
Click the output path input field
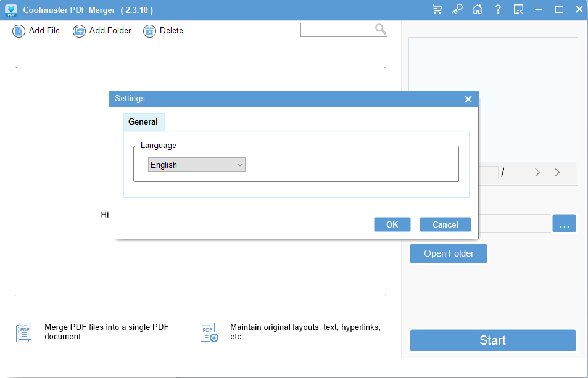(515, 223)
